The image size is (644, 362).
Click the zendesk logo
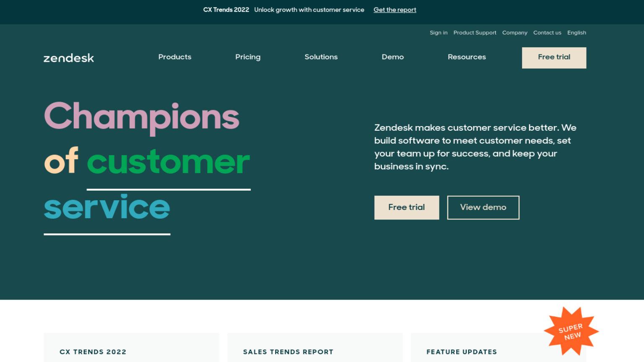(x=69, y=58)
